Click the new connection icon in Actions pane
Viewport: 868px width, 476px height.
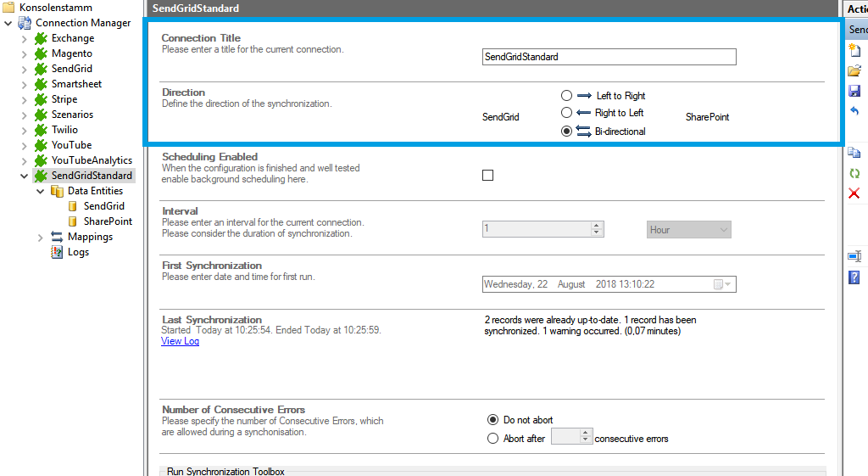point(854,50)
